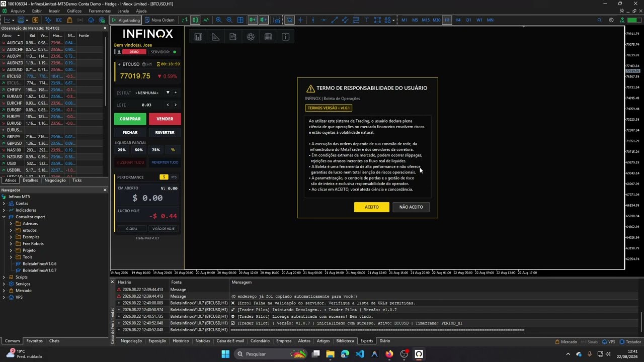Increase lot size with right arrow
The width and height of the screenshot is (644, 362).
coord(176,105)
